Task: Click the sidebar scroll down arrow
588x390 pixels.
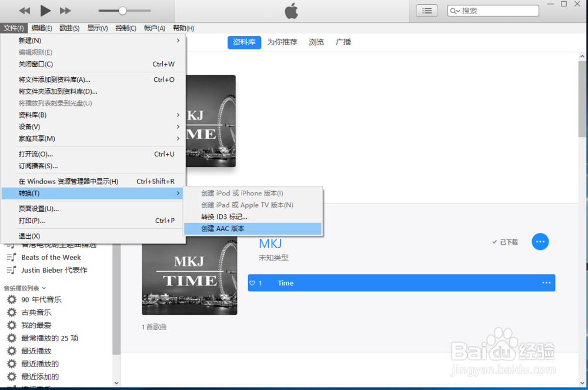Action: pos(116,383)
